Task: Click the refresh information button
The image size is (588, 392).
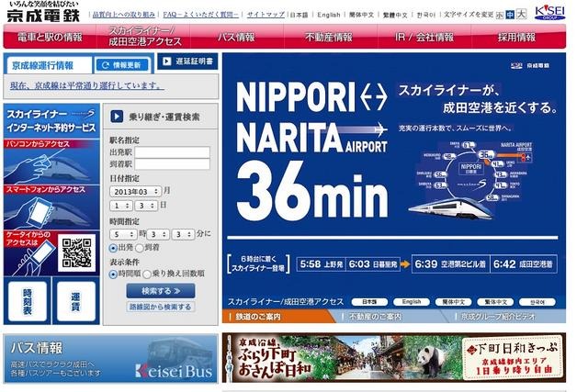Action: click(122, 65)
